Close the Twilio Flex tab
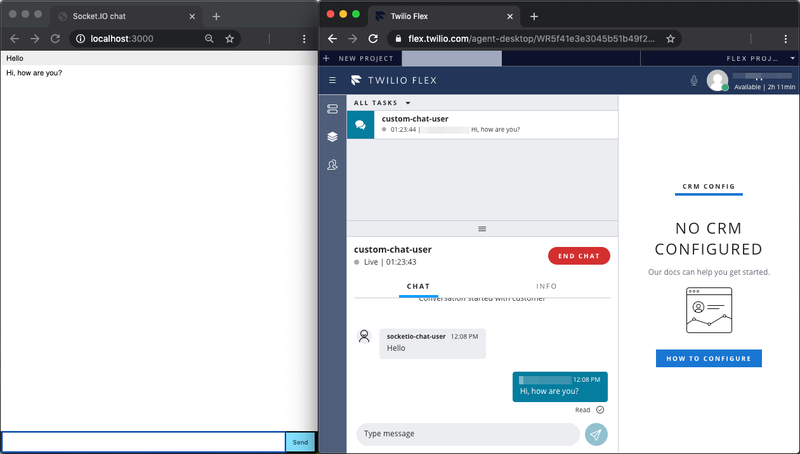Screen dimensions: 800x454 [x=510, y=16]
